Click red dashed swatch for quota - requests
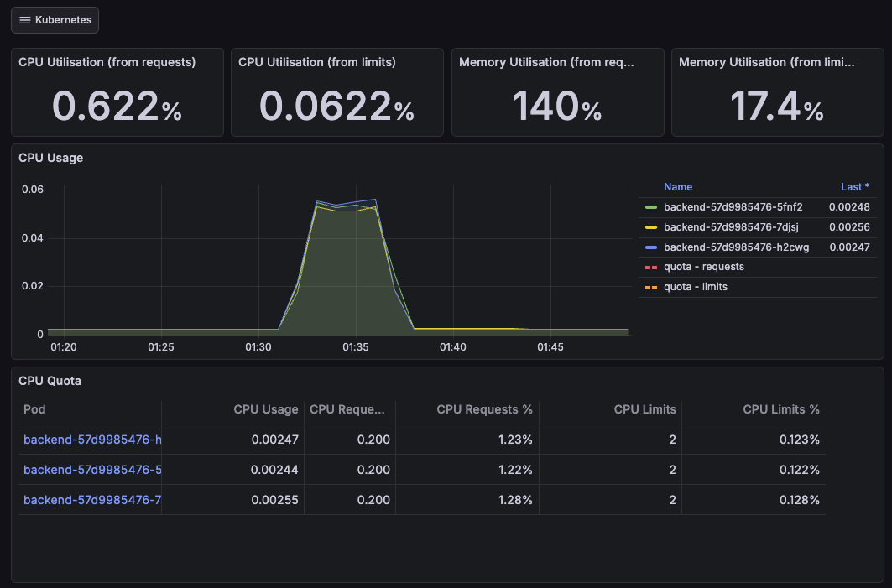Viewport: 892px width, 588px height. pos(650,268)
